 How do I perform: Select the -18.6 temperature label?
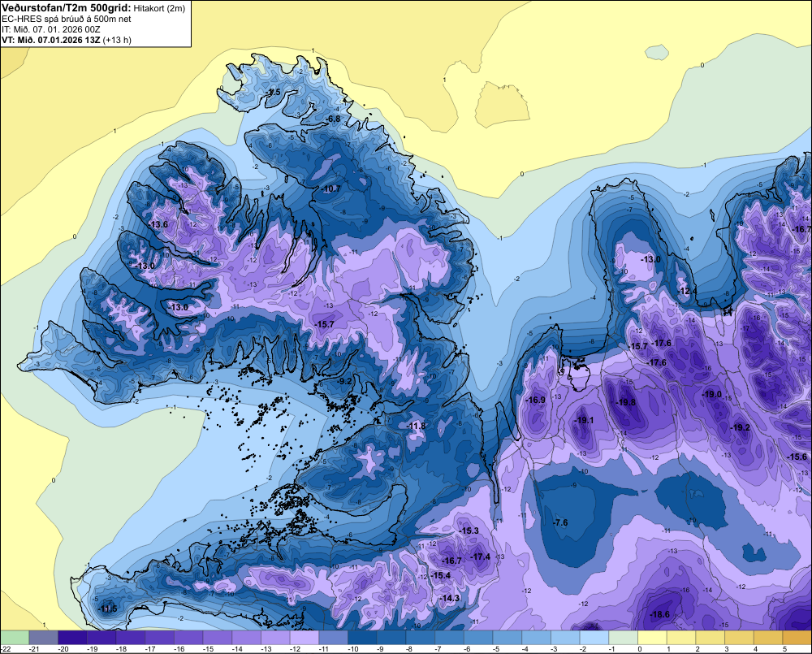click(x=659, y=615)
